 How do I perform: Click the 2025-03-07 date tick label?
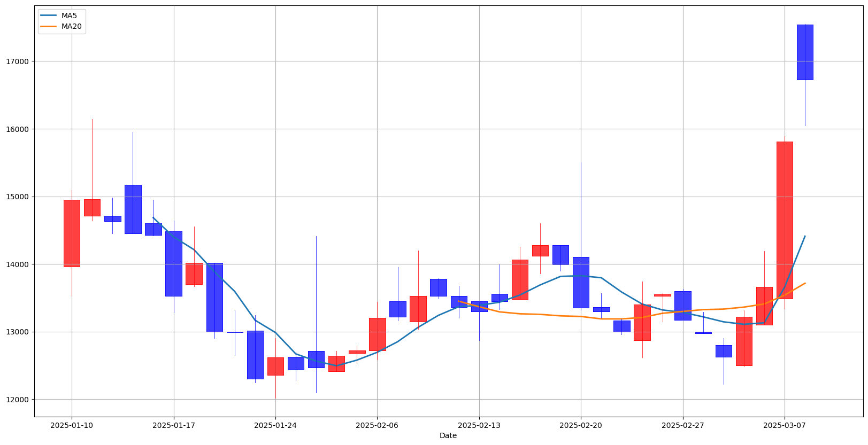pyautogui.click(x=785, y=425)
